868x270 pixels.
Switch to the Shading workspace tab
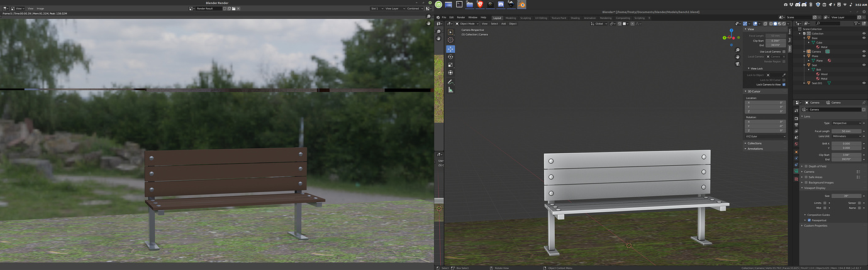(575, 18)
